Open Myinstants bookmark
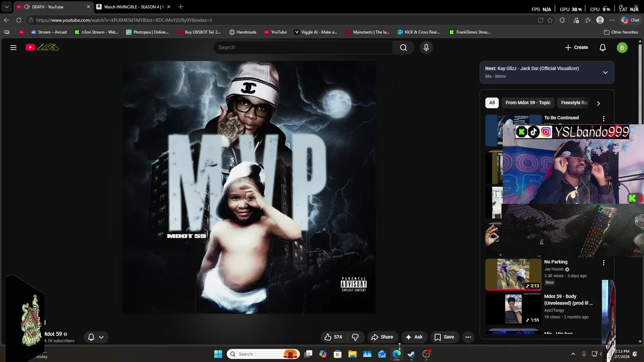This screenshot has height=362, width=644. pyautogui.click(x=368, y=32)
